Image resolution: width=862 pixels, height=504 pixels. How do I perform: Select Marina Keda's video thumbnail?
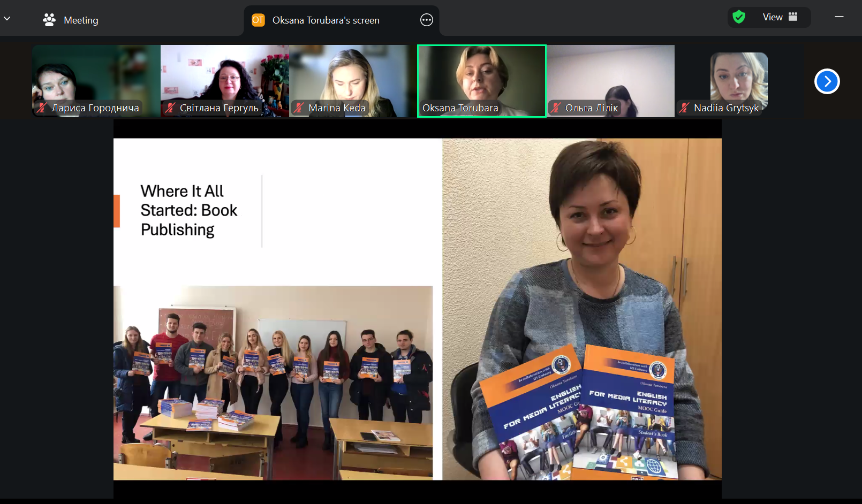(x=353, y=75)
